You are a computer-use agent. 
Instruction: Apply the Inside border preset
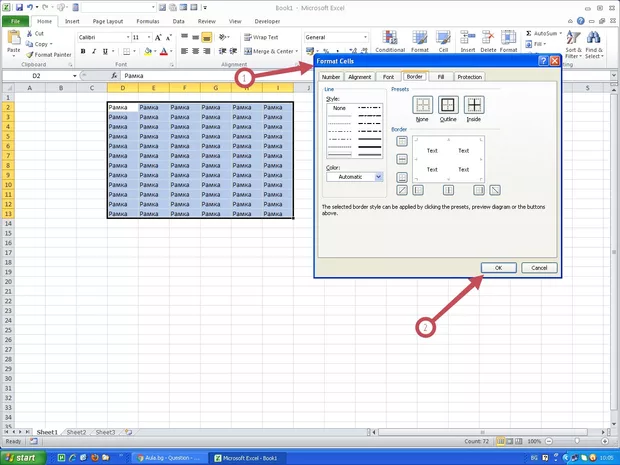click(x=473, y=105)
